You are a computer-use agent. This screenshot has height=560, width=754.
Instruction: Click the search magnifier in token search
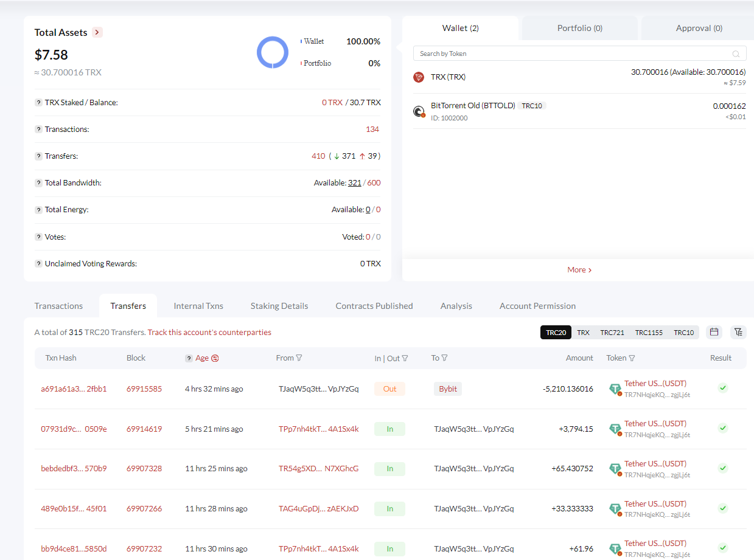point(736,54)
